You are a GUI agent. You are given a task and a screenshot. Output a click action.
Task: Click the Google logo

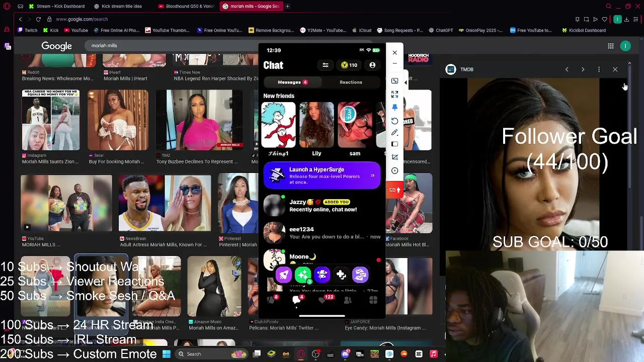point(56,46)
